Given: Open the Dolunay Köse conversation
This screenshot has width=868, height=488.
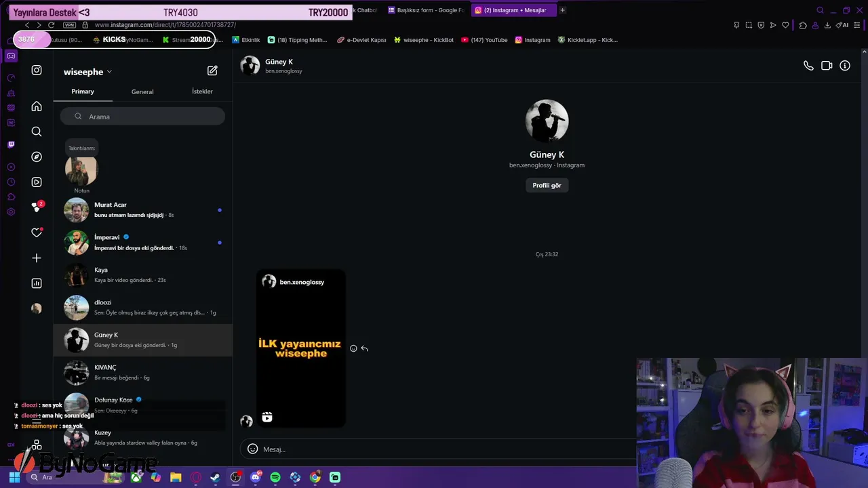Looking at the screenshot, I should pos(142,405).
